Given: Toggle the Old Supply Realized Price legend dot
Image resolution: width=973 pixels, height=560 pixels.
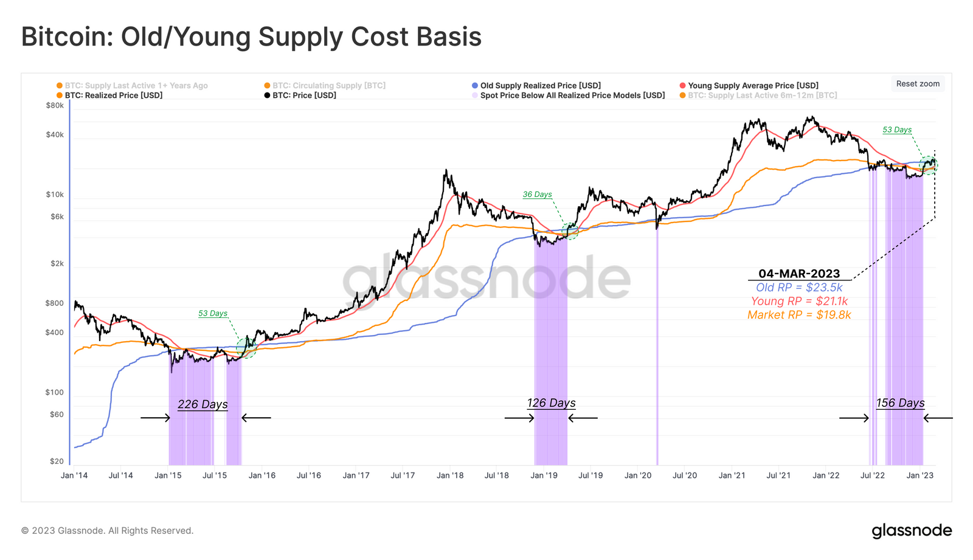Looking at the screenshot, I should pyautogui.click(x=475, y=86).
